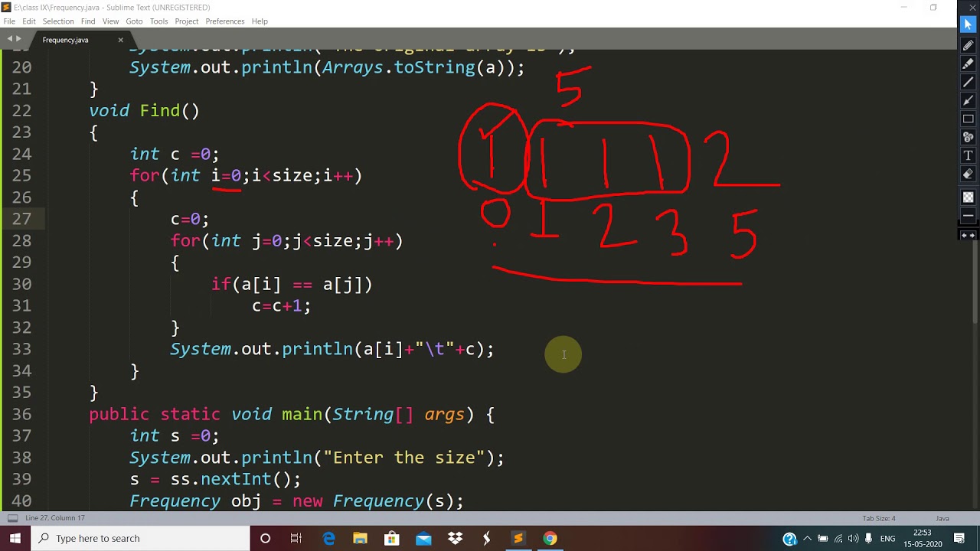Image resolution: width=980 pixels, height=551 pixels.
Task: Open the checkerboard transparency option
Action: 968,197
